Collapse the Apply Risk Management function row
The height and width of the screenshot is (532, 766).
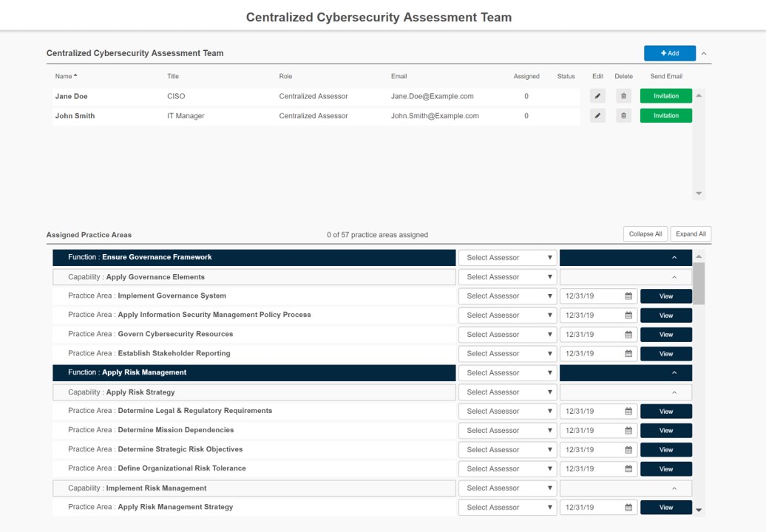(x=674, y=373)
